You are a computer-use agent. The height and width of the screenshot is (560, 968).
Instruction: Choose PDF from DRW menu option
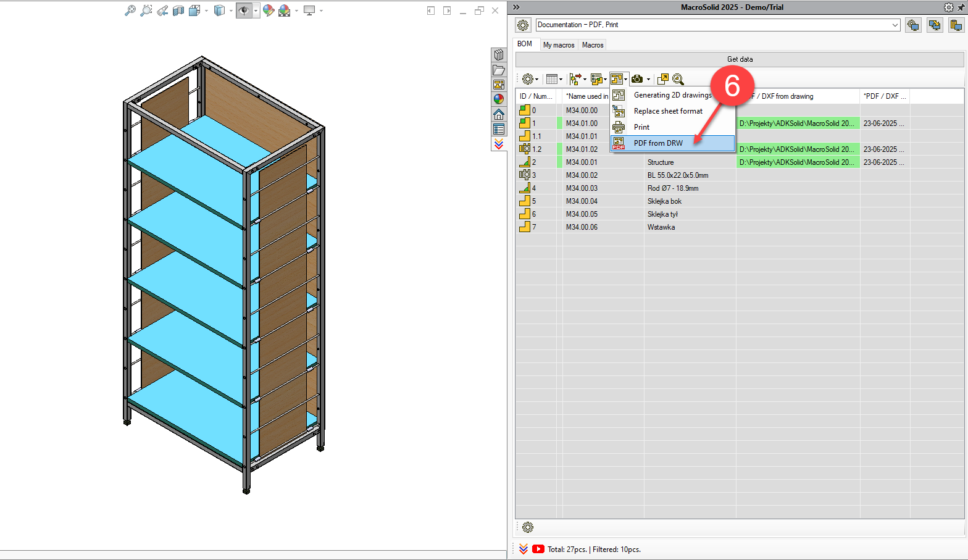click(672, 143)
